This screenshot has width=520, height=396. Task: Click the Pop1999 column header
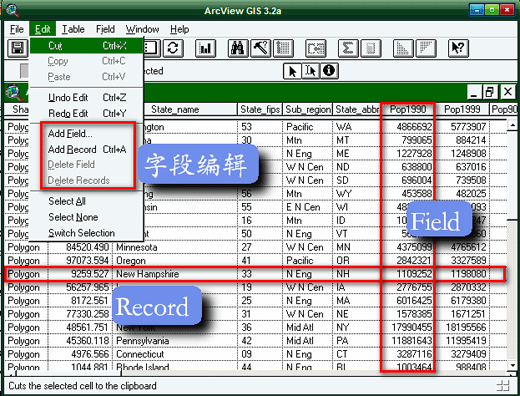(462, 109)
